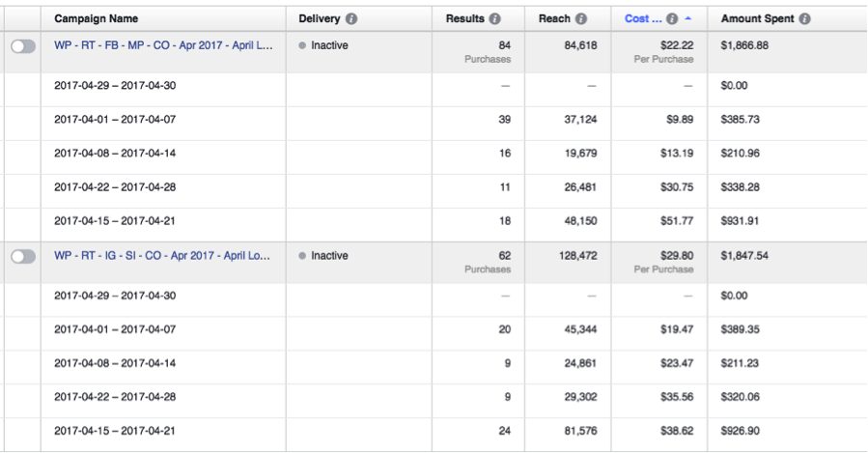This screenshot has width=868, height=453.
Task: Click the Amount Spent info icon
Action: click(804, 18)
